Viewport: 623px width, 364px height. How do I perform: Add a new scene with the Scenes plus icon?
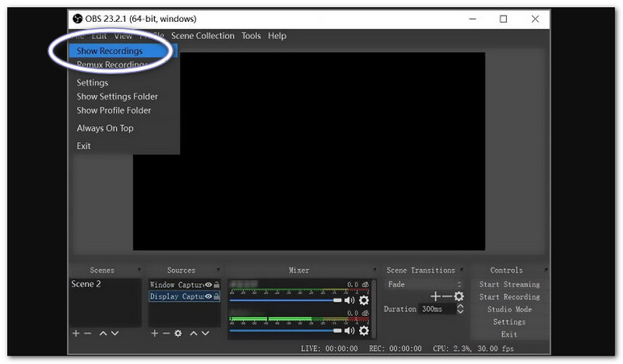point(76,334)
